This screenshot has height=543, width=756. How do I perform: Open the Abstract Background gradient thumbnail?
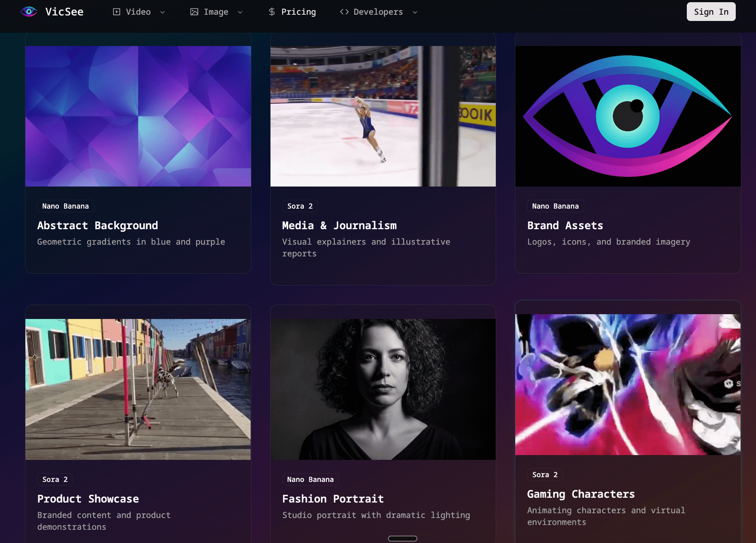[138, 116]
